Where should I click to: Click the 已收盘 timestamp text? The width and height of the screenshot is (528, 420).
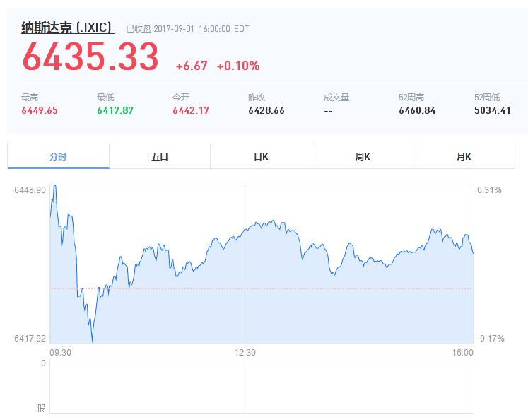coord(187,29)
